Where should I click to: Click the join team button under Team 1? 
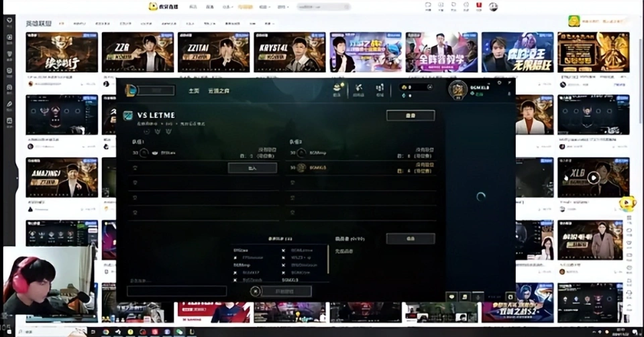(252, 168)
